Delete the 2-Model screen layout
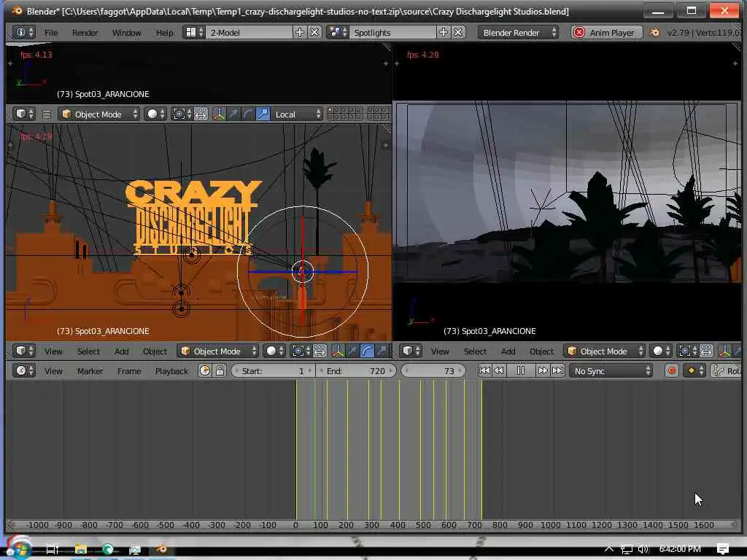This screenshot has width=747, height=560. (x=314, y=32)
